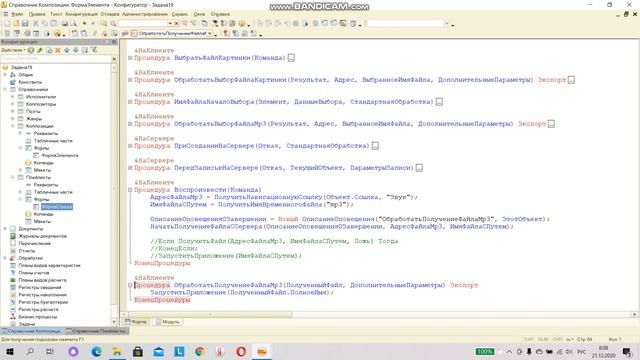Click the red X delete icon in configuration panel

tap(58, 50)
